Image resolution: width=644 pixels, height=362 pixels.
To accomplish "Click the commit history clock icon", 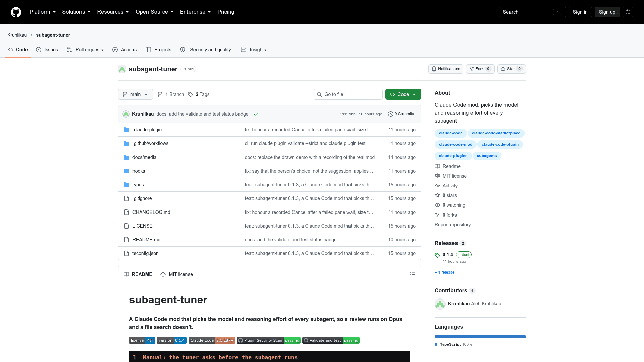I will [x=391, y=114].
